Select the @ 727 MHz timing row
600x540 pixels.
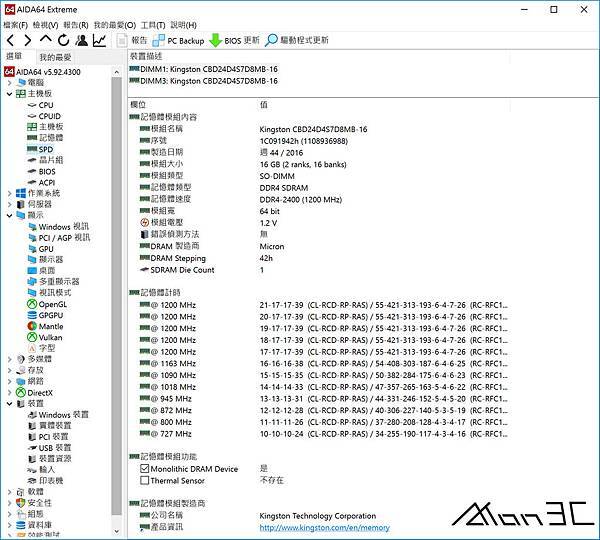click(x=324, y=434)
